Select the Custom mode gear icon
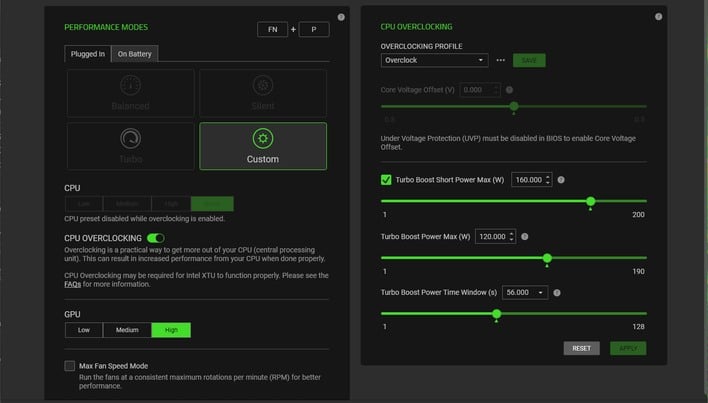This screenshot has width=708, height=403. [x=263, y=139]
